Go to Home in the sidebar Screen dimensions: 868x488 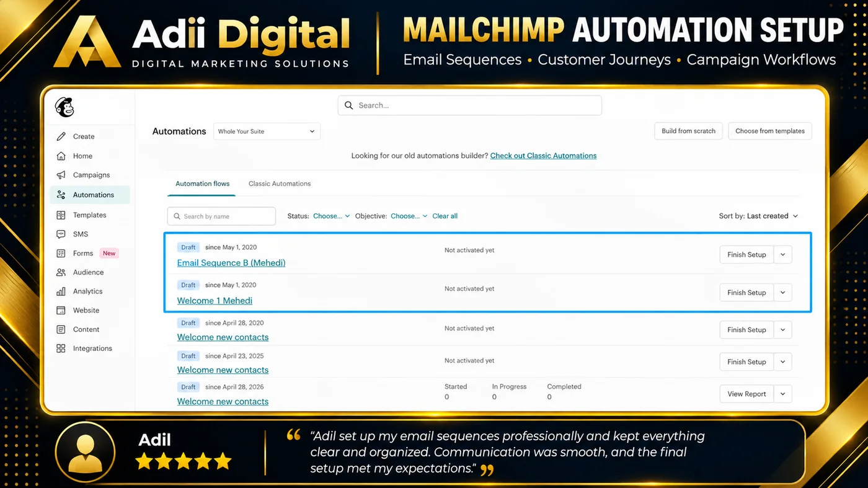pyautogui.click(x=82, y=156)
